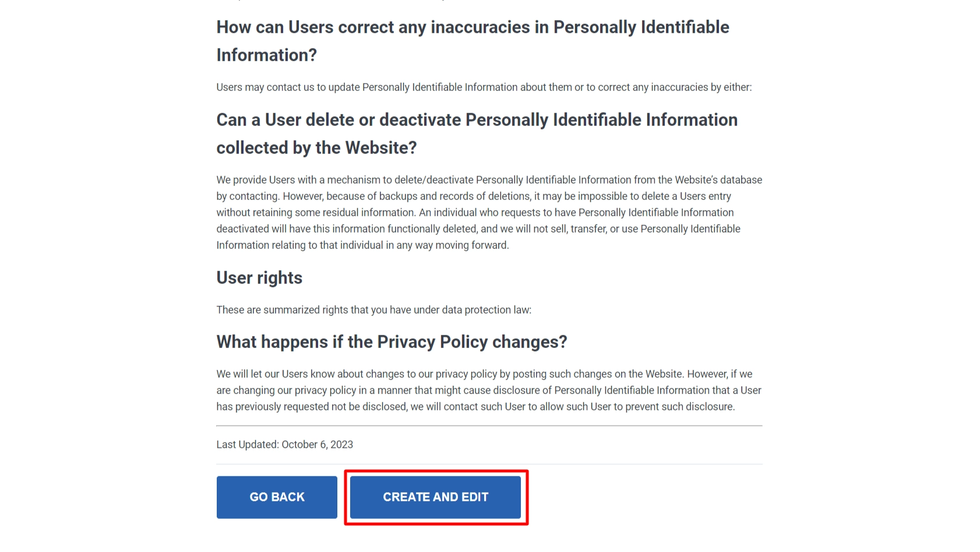Click the 'These are summarized rights' sentence
980x552 pixels.
coord(373,310)
